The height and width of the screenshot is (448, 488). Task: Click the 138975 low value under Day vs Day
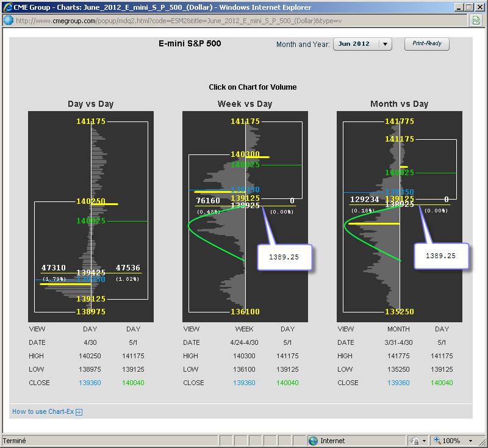90,369
